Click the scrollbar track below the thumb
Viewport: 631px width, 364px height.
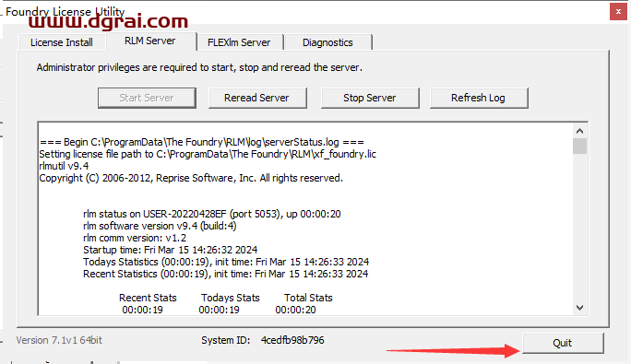[579, 228]
